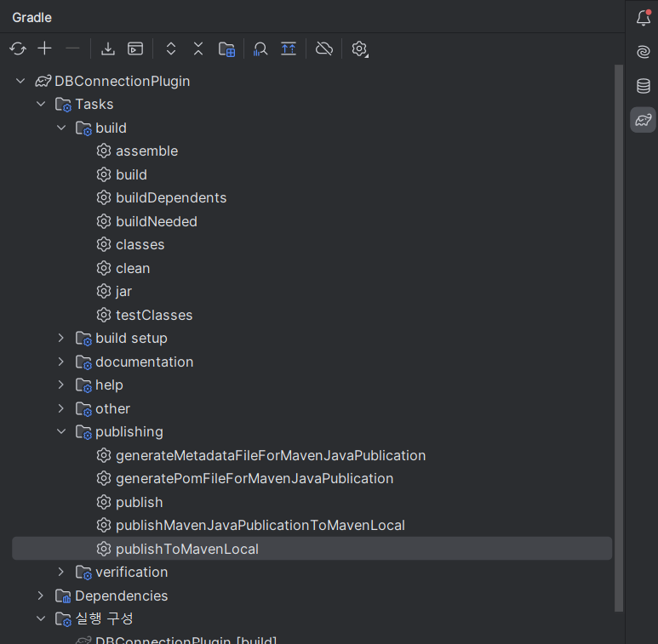Open the Database tool window

pos(644,86)
